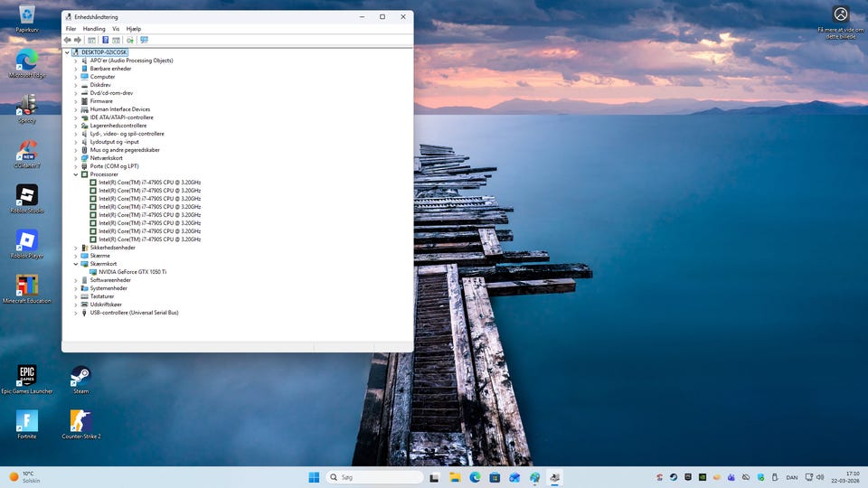Select the Computer category row
The height and width of the screenshot is (488, 868).
pyautogui.click(x=102, y=77)
